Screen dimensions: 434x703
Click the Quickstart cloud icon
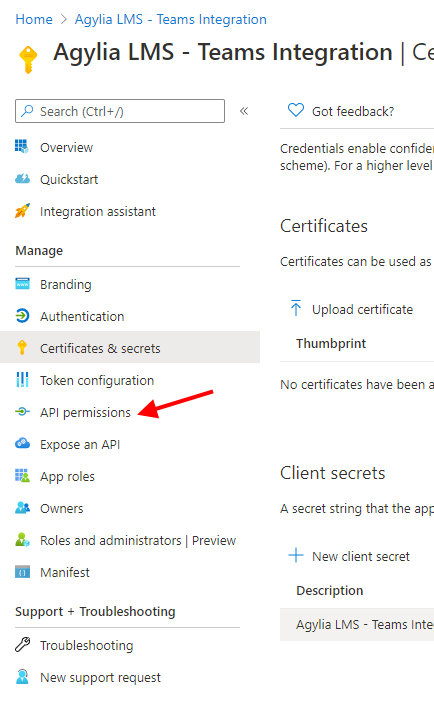pos(22,179)
